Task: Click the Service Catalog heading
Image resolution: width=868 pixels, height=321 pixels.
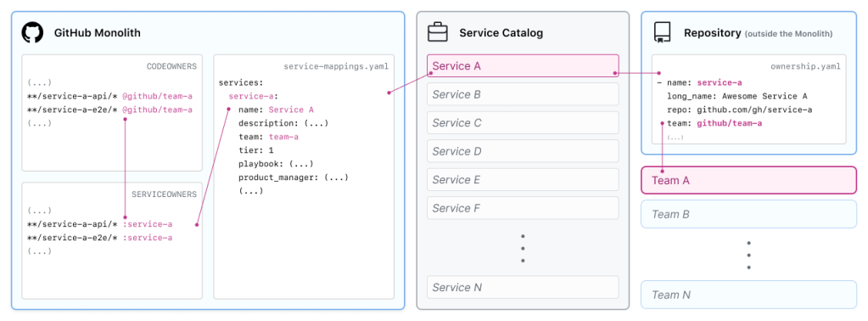Action: (501, 33)
